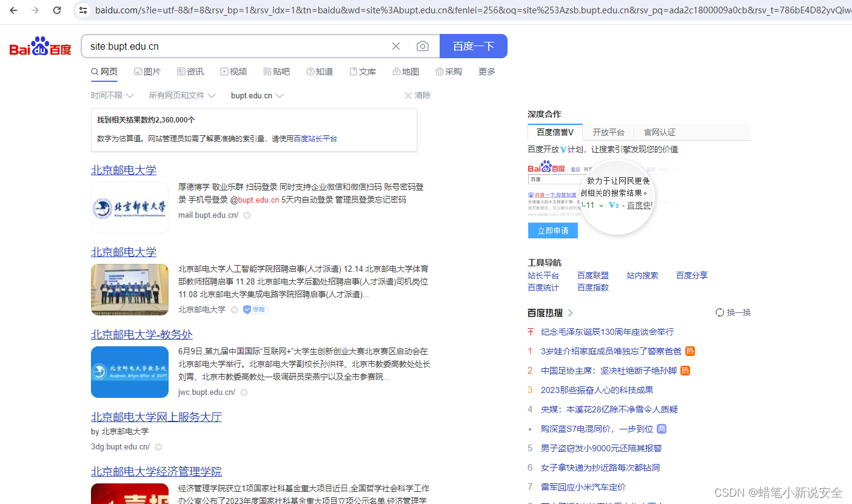Screen dimensions: 852x504
Task: Open camera image search icon
Action: [423, 46]
